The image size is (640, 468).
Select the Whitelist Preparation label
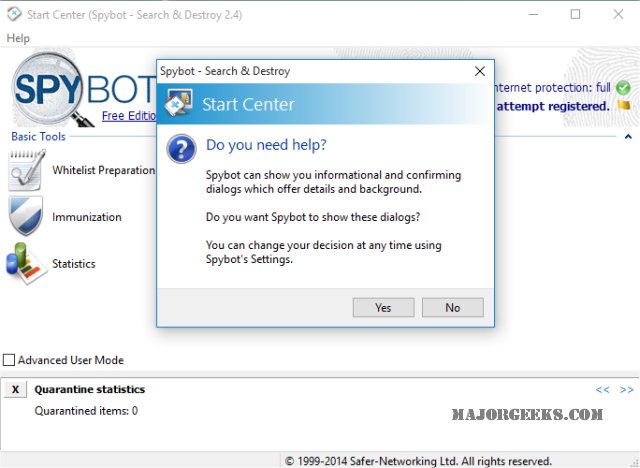[x=104, y=170]
